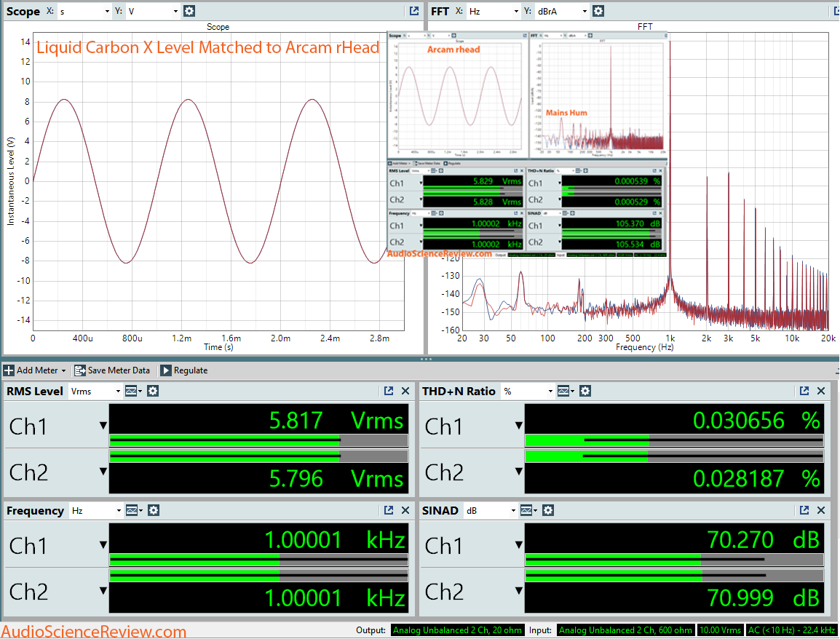Change SINAD meter display type
The image size is (840, 639).
[528, 510]
